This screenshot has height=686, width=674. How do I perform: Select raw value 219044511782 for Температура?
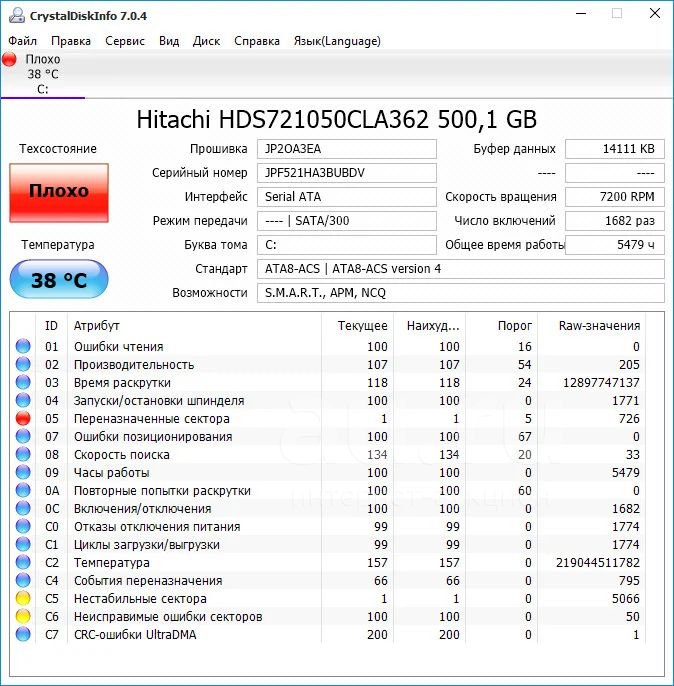[x=597, y=562]
